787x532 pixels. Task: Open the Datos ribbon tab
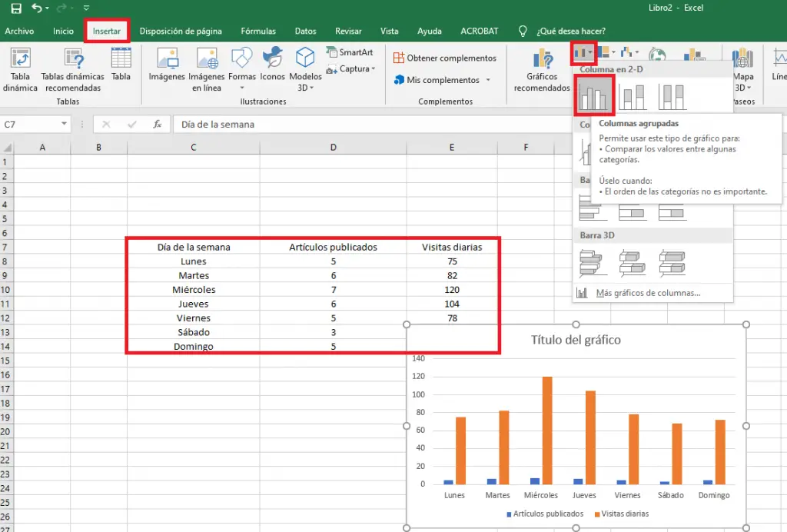[305, 32]
